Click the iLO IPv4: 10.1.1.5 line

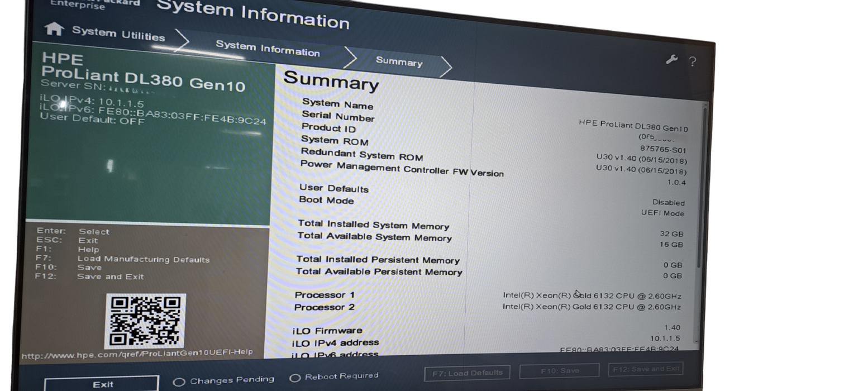tap(92, 101)
